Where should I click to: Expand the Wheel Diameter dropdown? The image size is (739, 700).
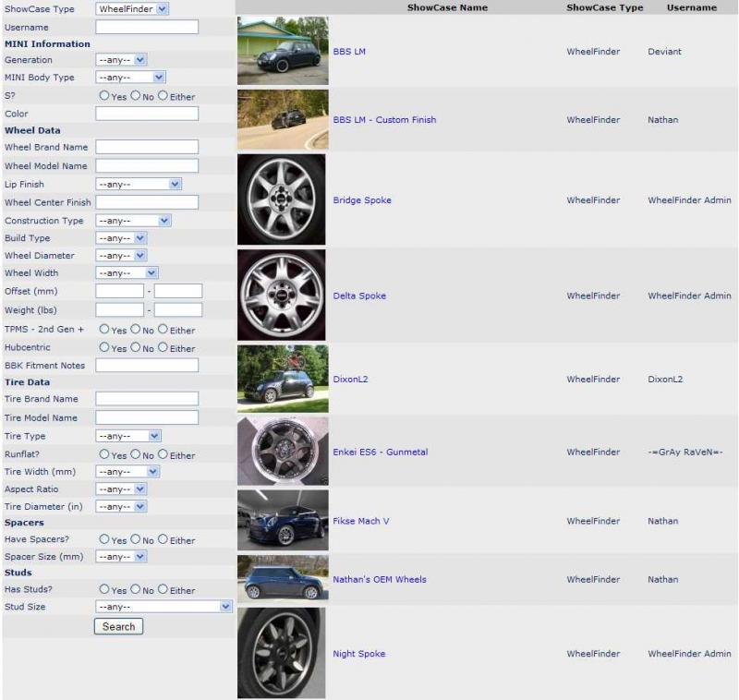click(121, 256)
